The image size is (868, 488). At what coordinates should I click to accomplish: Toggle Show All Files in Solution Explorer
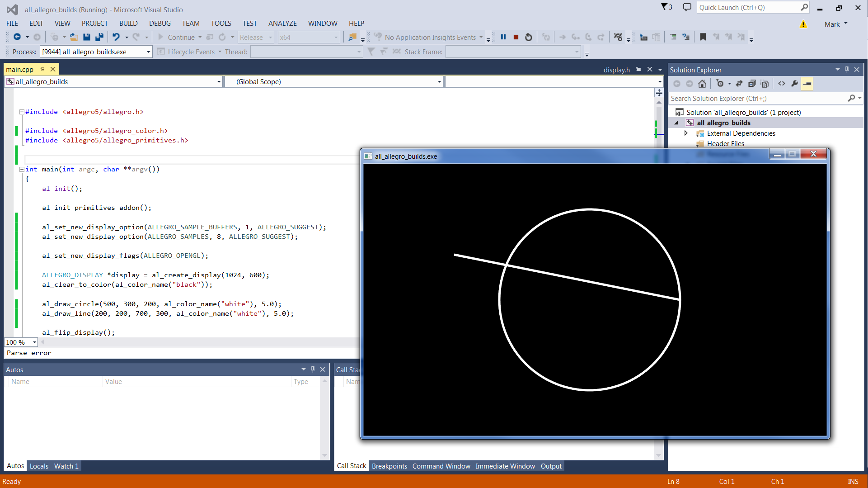pyautogui.click(x=765, y=84)
